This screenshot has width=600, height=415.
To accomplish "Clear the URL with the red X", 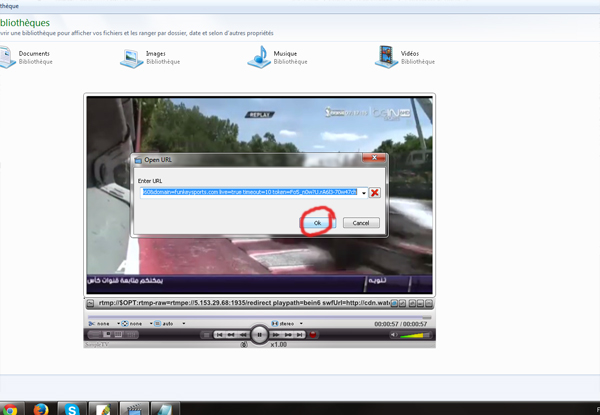I will [x=375, y=192].
